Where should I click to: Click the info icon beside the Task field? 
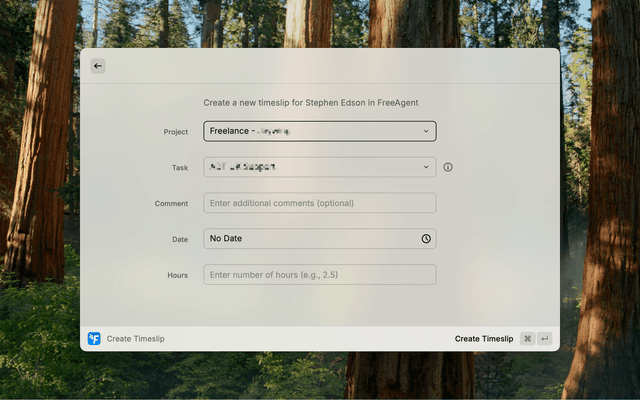tap(448, 167)
